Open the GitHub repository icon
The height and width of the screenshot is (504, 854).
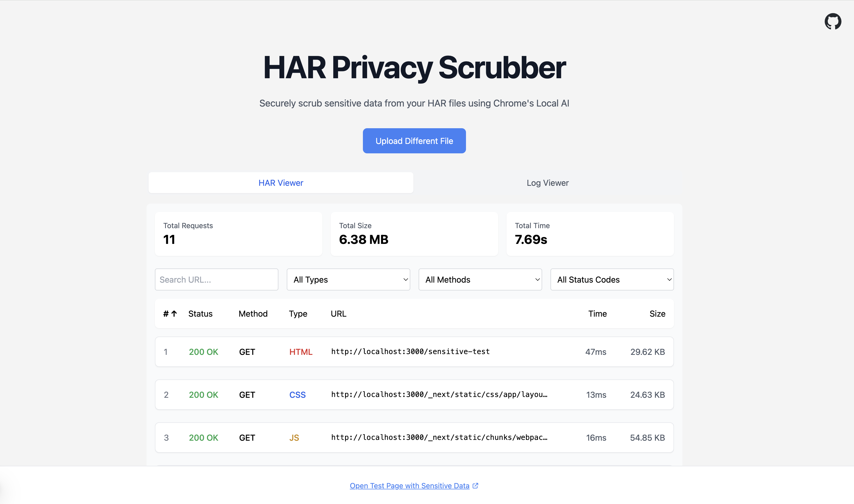[x=833, y=22]
